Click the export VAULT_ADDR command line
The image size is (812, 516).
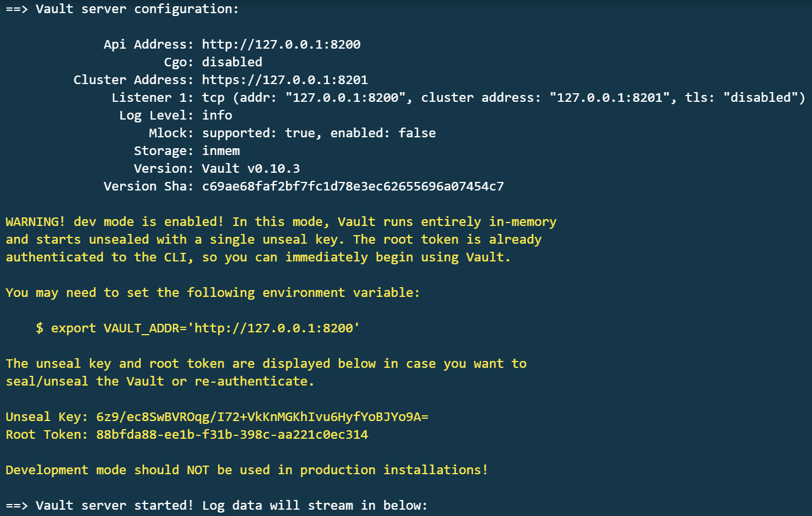[x=197, y=328]
